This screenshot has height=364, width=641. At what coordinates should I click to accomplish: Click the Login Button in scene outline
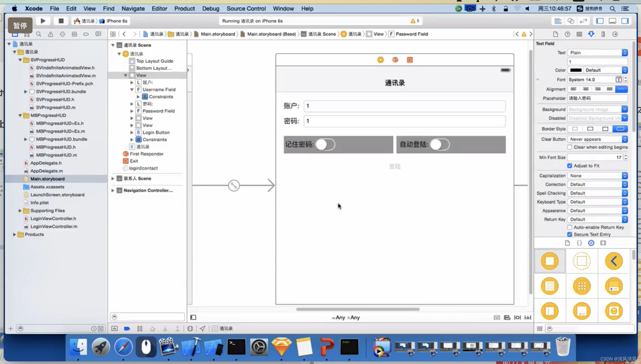pyautogui.click(x=156, y=132)
